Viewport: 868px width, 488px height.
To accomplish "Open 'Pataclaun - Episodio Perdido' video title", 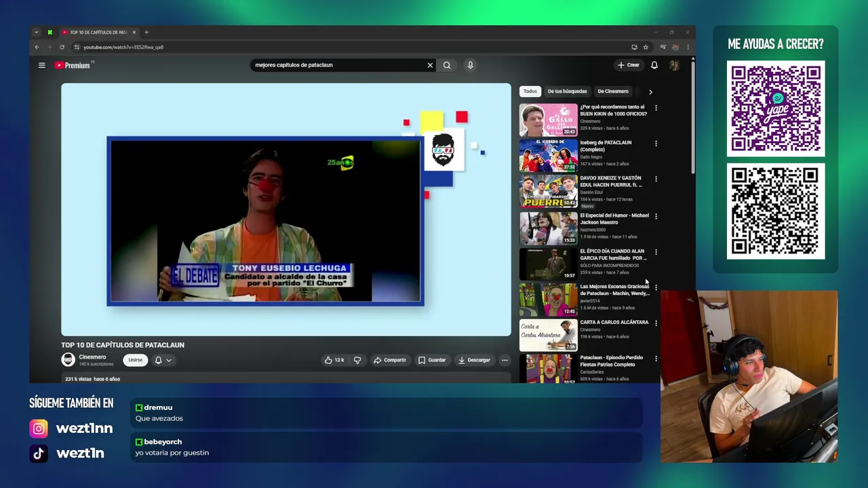I will tap(612, 361).
